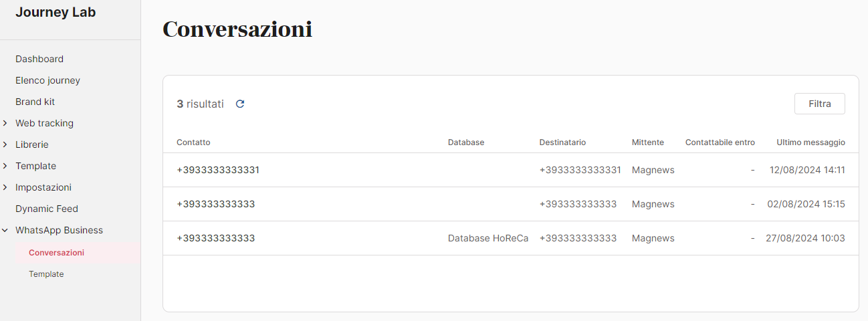Select Conversazioni submenu item
Viewport: 868px width, 321px height.
pyautogui.click(x=56, y=253)
